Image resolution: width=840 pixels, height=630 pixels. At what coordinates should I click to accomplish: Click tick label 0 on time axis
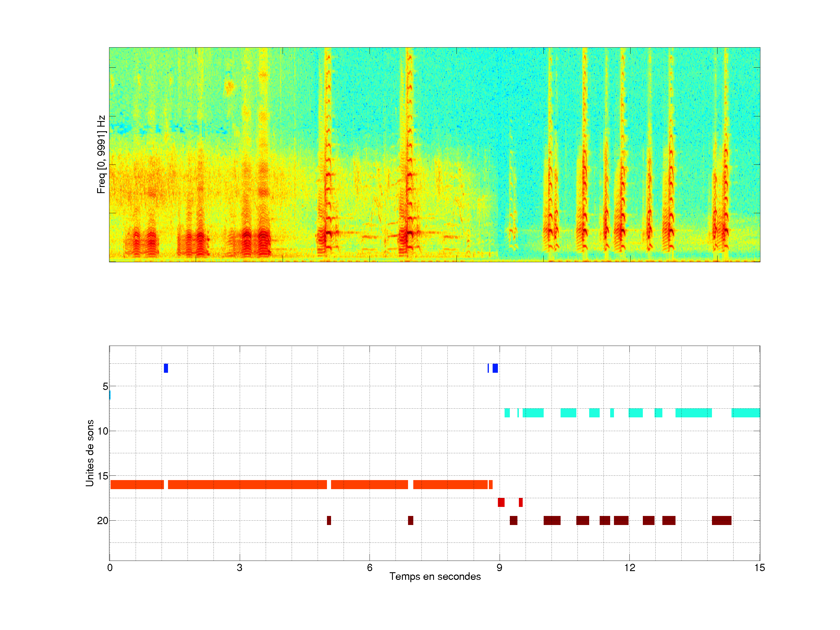pyautogui.click(x=110, y=568)
